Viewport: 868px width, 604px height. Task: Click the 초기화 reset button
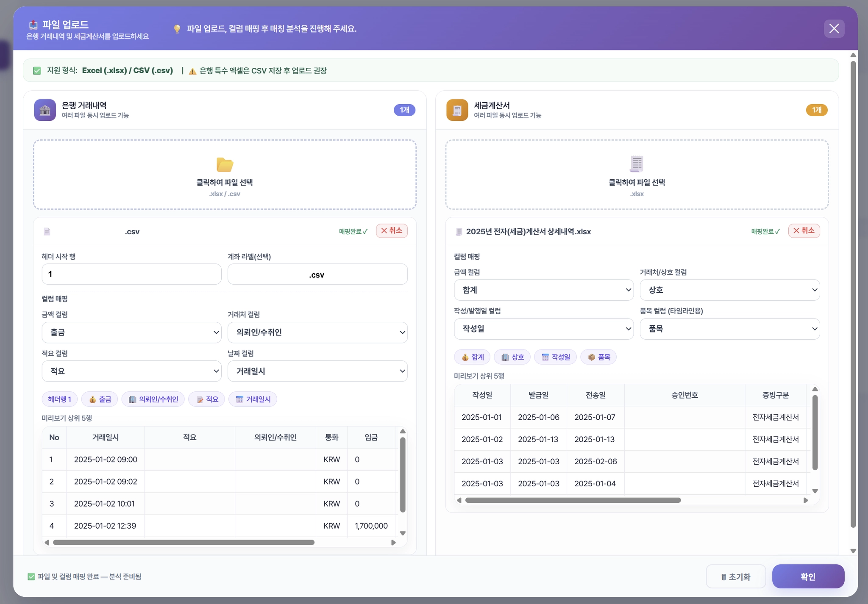[735, 576]
